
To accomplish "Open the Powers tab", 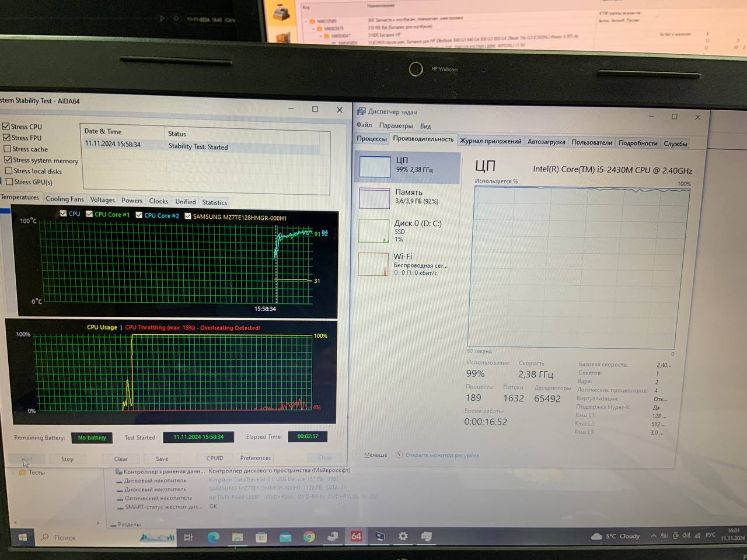I will 132,200.
